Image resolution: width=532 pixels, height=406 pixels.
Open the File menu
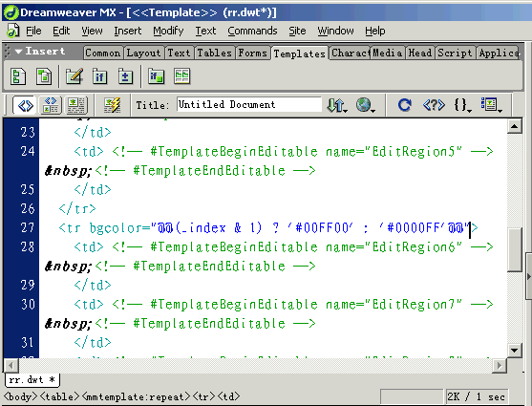(33, 31)
